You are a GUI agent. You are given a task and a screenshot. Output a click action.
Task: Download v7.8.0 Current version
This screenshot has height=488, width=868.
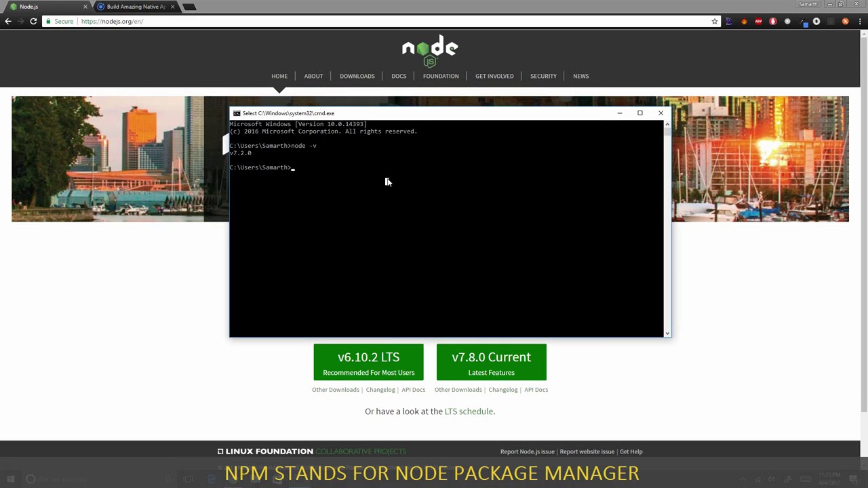pyautogui.click(x=492, y=362)
